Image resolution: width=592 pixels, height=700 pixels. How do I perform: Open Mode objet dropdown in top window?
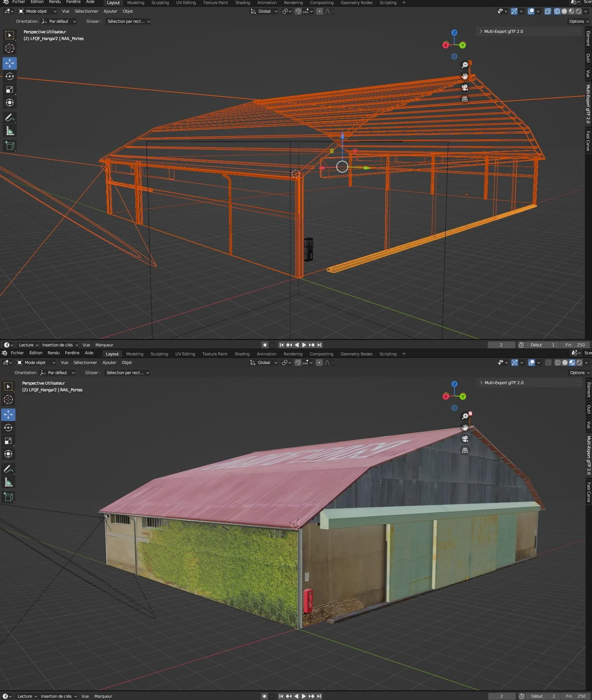(x=37, y=11)
